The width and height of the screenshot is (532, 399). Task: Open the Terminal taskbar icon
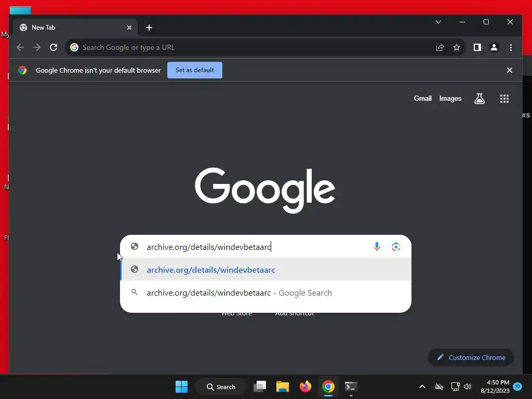click(351, 387)
